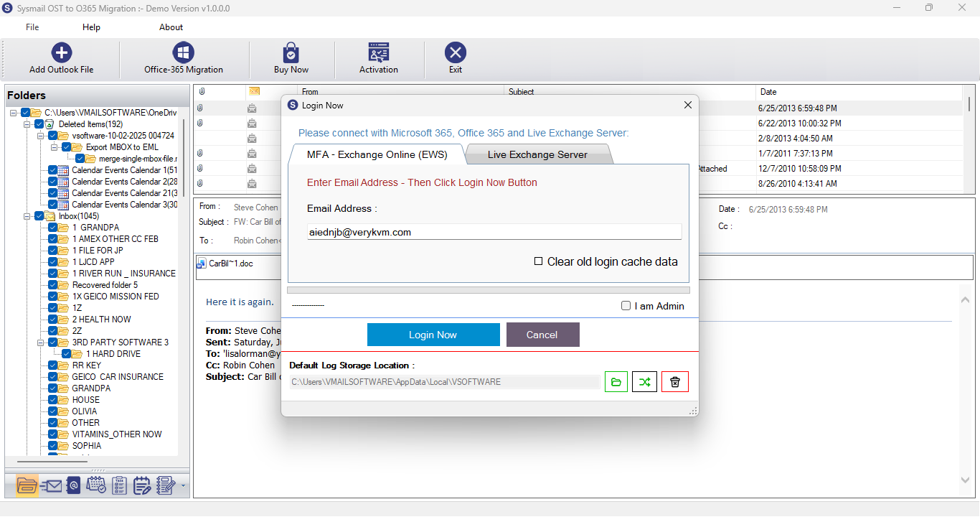Select the 1 HARD DRIVE subfolder
The width and height of the screenshot is (980, 517).
[113, 354]
